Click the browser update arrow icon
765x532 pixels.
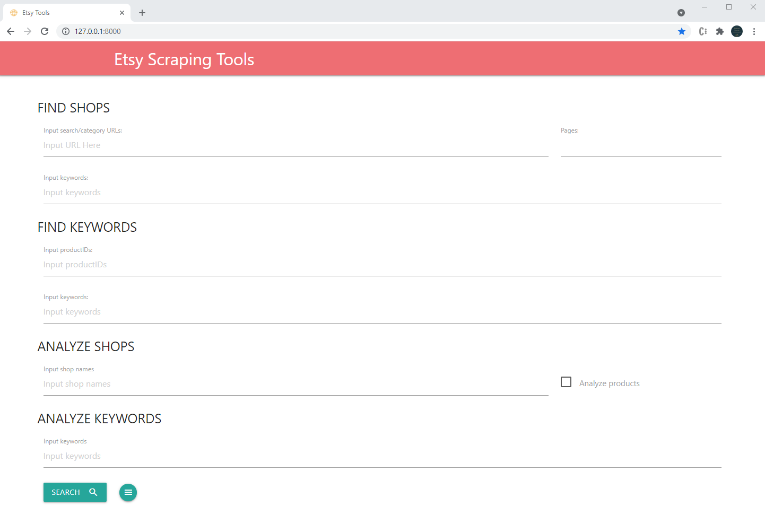point(681,12)
